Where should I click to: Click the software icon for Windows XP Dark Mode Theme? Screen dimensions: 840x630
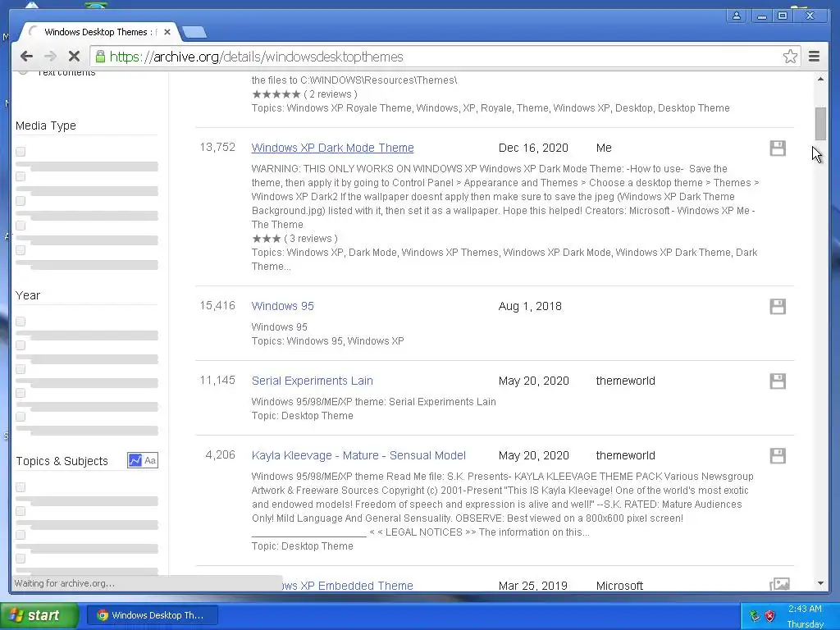(778, 148)
